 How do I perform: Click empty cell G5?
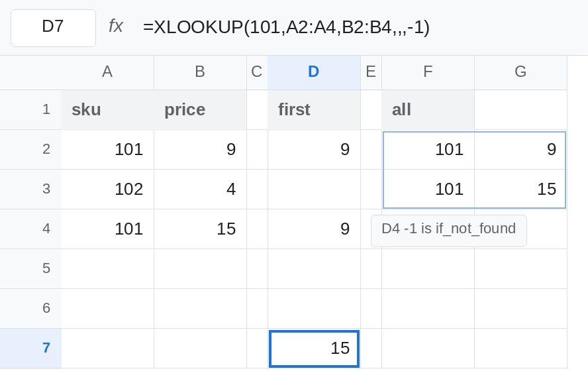pyautogui.click(x=520, y=269)
